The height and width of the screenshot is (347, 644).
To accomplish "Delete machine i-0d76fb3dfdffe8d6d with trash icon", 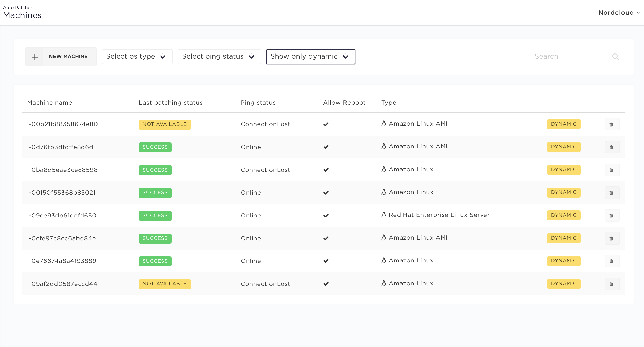I will pyautogui.click(x=612, y=147).
